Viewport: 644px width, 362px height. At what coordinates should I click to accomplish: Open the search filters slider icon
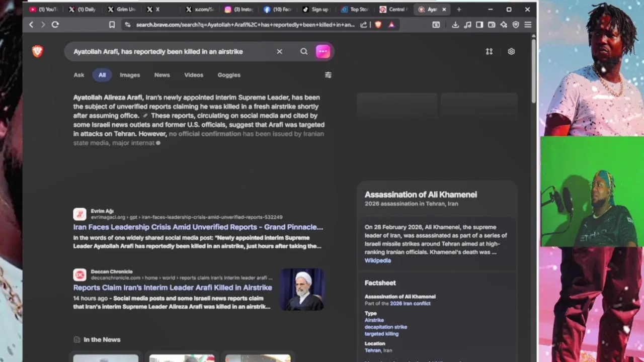(328, 75)
